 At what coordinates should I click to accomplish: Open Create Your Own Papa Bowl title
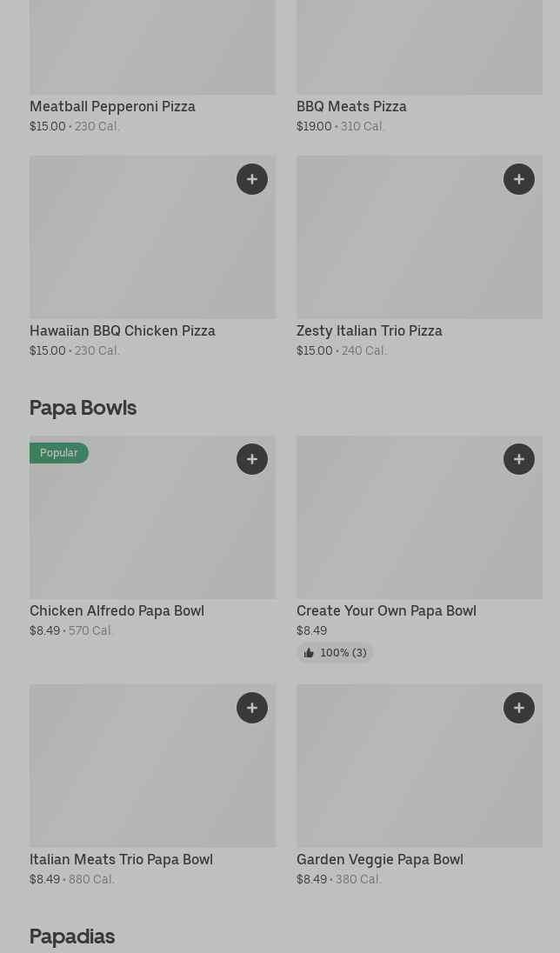tap(386, 610)
